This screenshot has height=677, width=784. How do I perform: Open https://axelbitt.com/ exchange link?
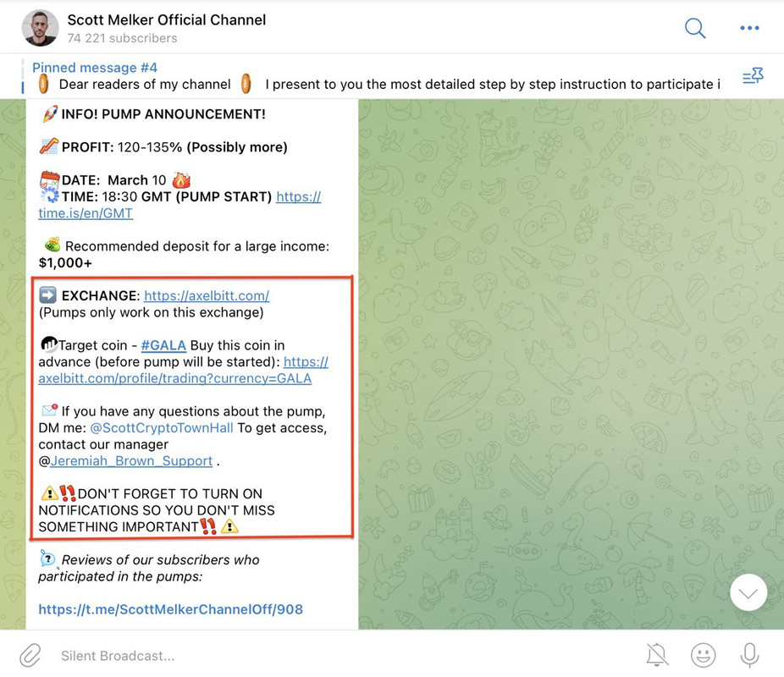(207, 296)
